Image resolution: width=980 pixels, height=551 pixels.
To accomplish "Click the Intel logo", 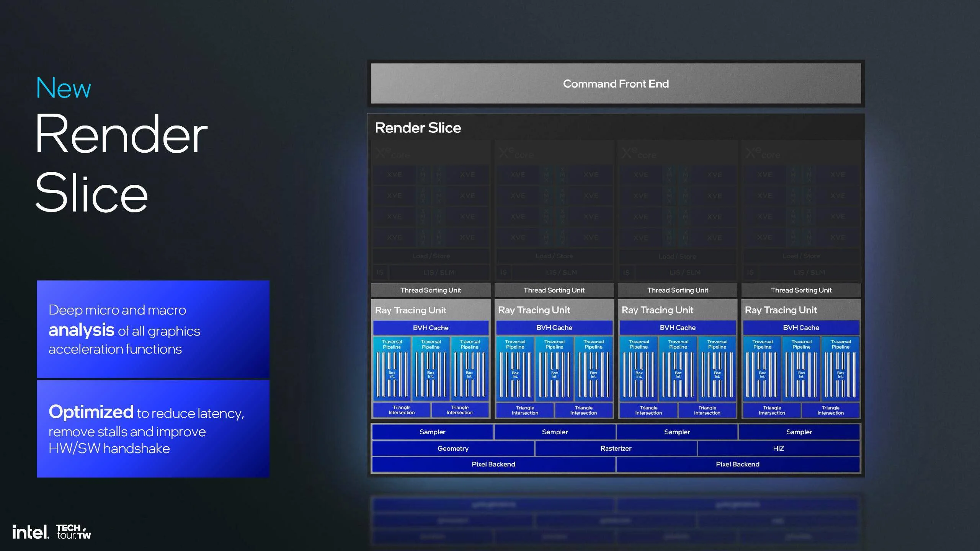I will tap(30, 532).
